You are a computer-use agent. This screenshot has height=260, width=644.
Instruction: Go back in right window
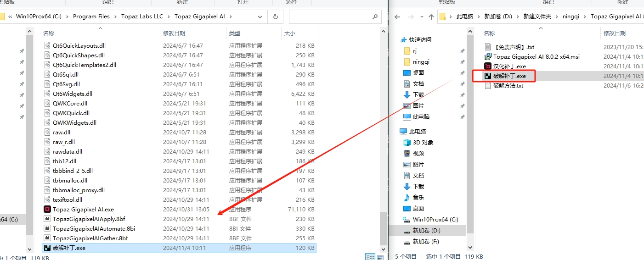tap(398, 17)
